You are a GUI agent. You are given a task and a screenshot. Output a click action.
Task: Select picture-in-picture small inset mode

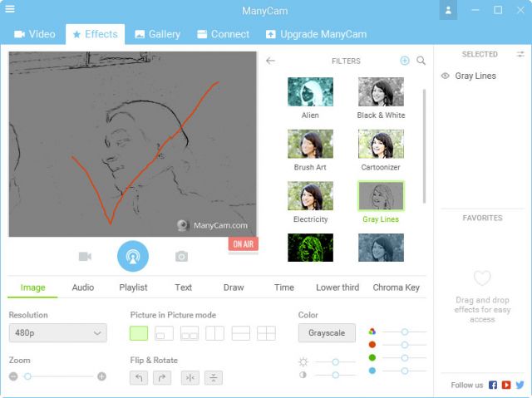pyautogui.click(x=164, y=333)
